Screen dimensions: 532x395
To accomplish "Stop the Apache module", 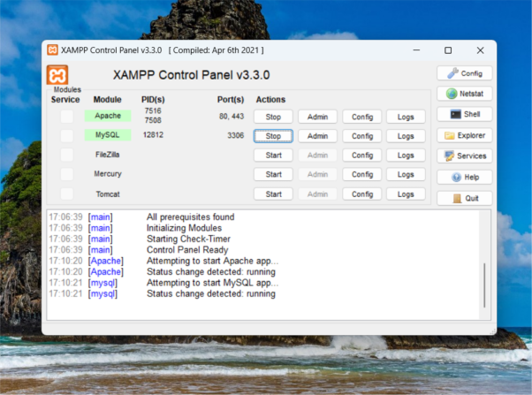I will 273,117.
